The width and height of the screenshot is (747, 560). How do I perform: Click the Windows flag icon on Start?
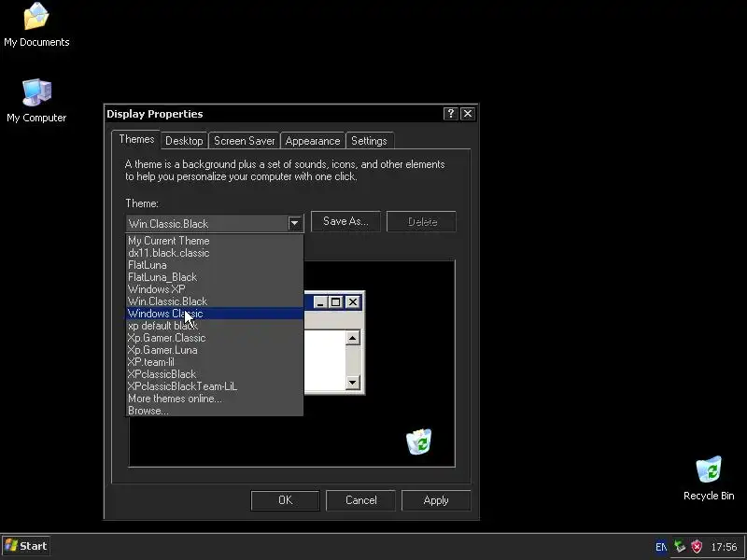[11, 546]
